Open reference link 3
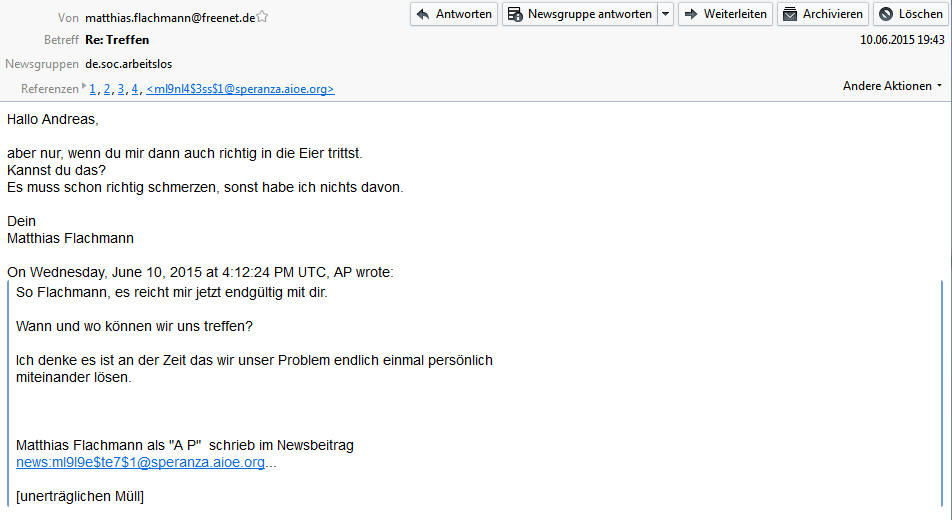Screen dimensions: 952x520 click(121, 89)
